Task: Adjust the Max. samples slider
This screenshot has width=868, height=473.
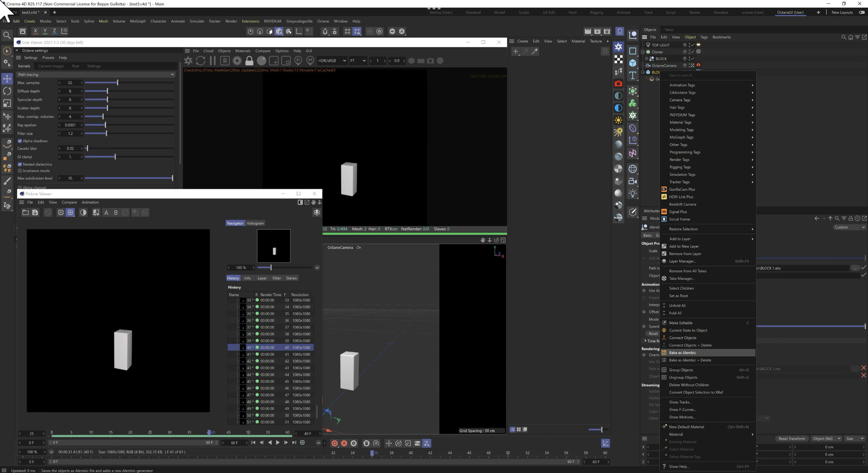Action: pyautogui.click(x=117, y=83)
